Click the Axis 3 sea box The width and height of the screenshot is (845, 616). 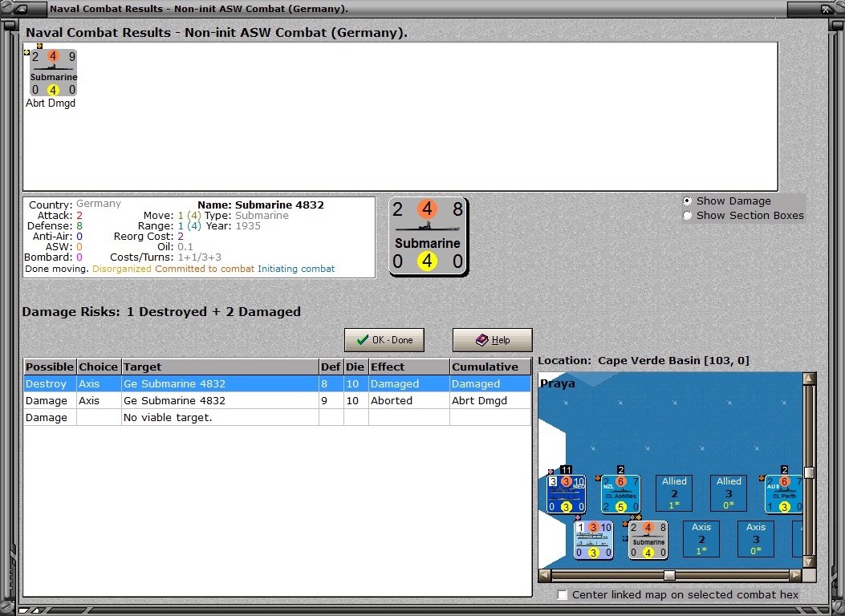[756, 538]
